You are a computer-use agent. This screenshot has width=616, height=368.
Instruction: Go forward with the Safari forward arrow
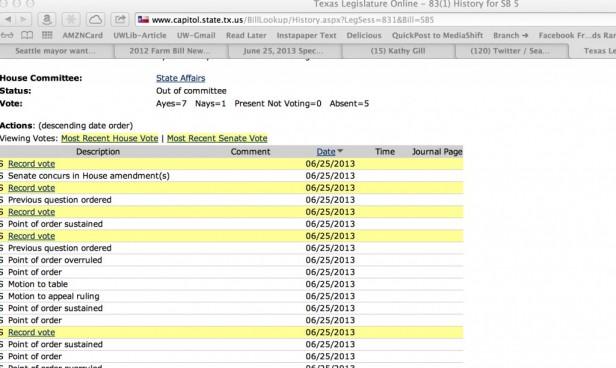click(x=23, y=19)
